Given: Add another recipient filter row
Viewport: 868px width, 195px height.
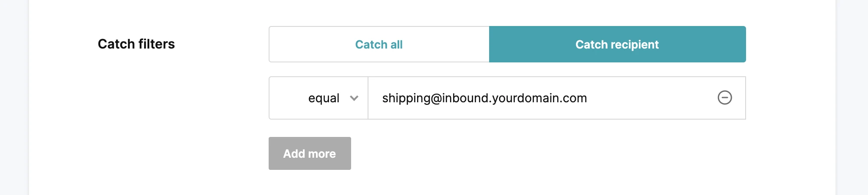Looking at the screenshot, I should point(310,153).
